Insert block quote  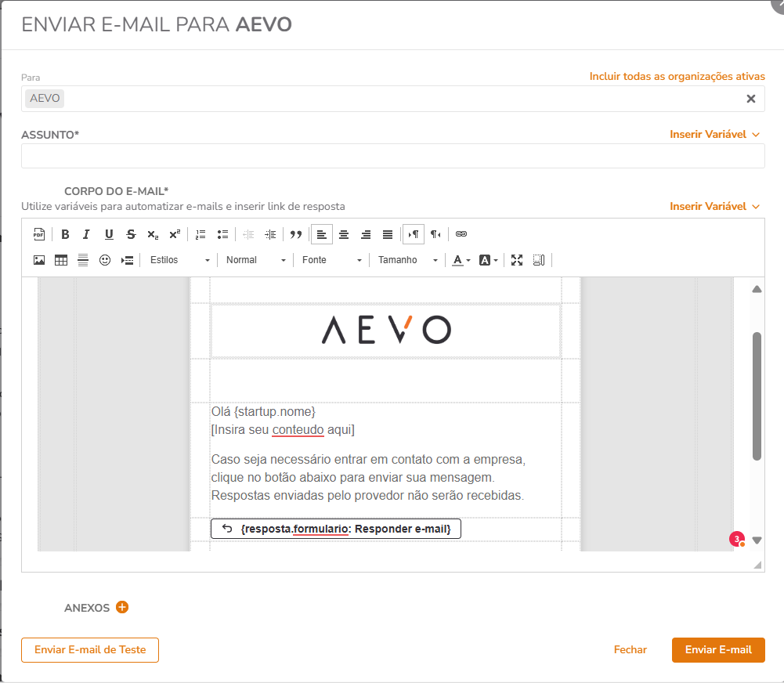tap(296, 234)
